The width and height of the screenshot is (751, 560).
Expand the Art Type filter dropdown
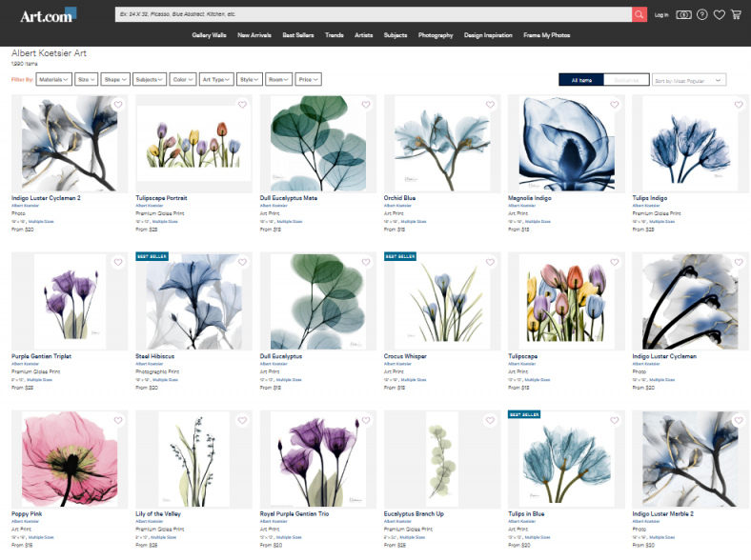pyautogui.click(x=216, y=79)
